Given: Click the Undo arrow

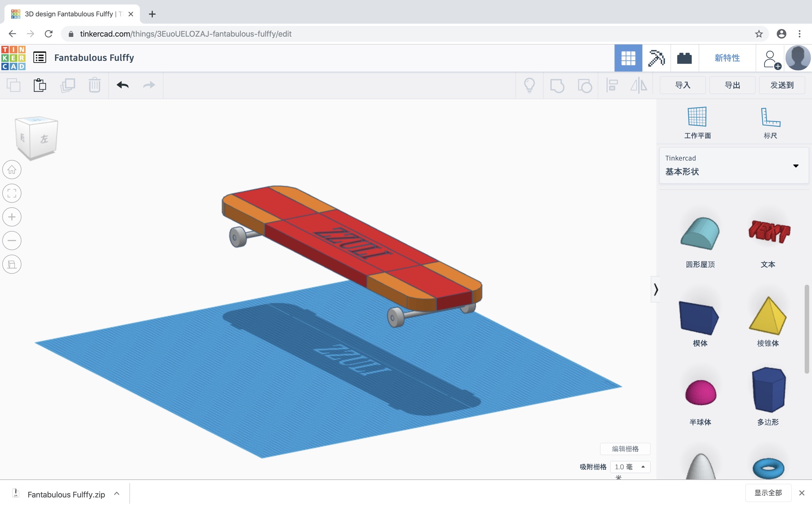Looking at the screenshot, I should (122, 85).
